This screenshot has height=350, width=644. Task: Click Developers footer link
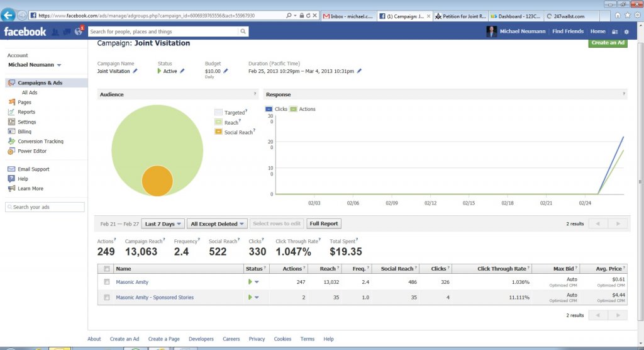[x=201, y=339]
